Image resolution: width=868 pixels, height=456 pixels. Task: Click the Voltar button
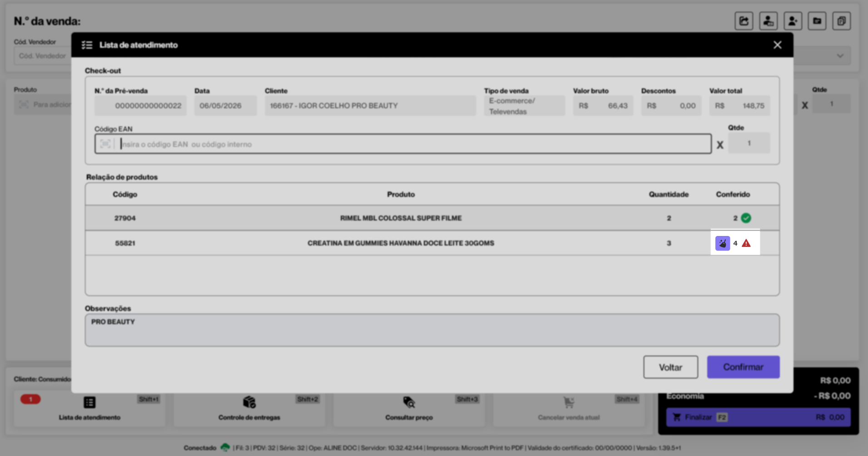[x=670, y=367]
